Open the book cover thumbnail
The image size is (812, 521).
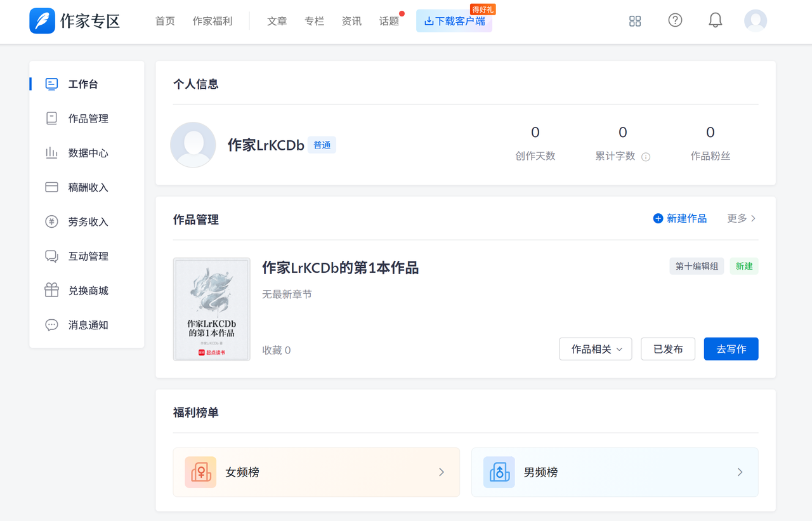(211, 309)
